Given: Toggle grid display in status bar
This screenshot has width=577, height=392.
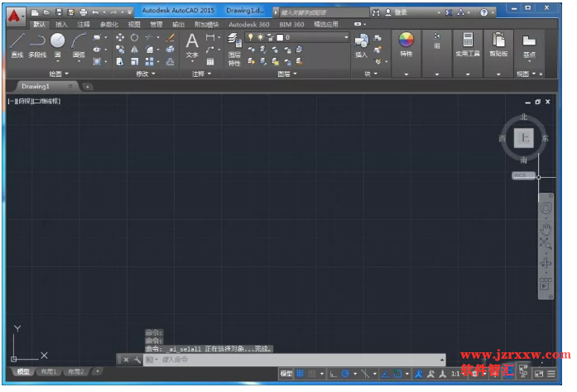Looking at the screenshot, I should pyautogui.click(x=301, y=374).
